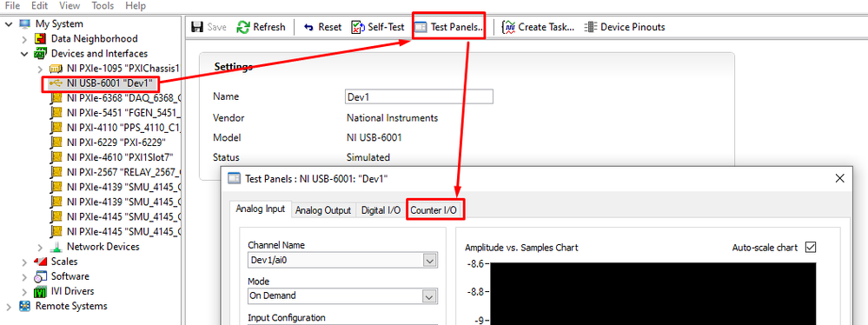Viewport: 868px width, 325px height.
Task: Click the My System computer icon
Action: [24, 23]
